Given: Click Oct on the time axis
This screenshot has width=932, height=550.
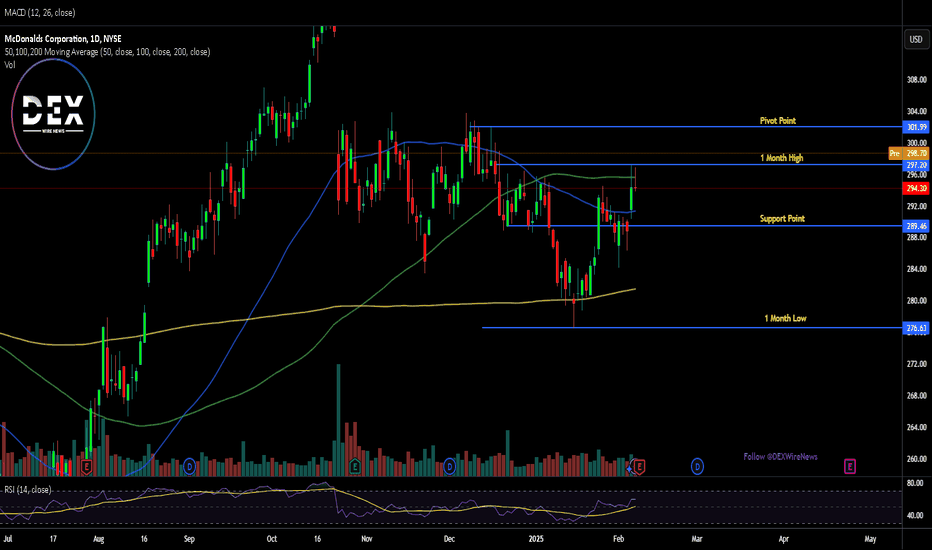Looking at the screenshot, I should pos(272,539).
